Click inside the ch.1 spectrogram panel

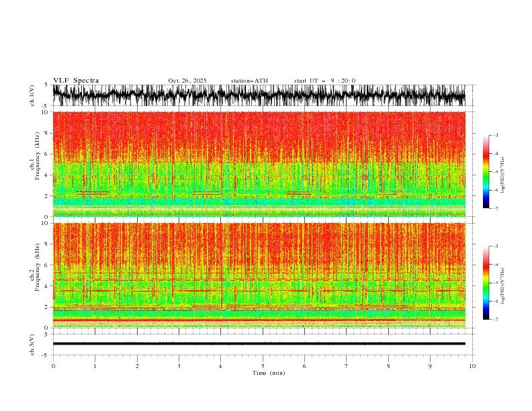point(259,164)
